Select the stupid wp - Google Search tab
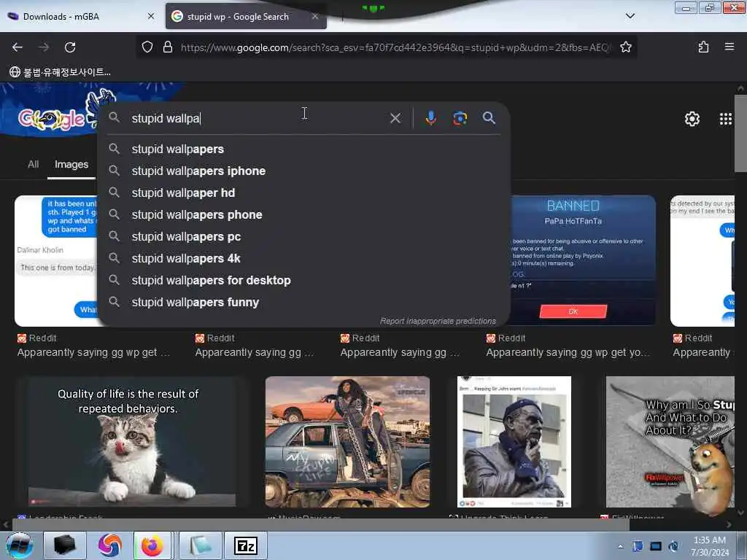 point(246,16)
